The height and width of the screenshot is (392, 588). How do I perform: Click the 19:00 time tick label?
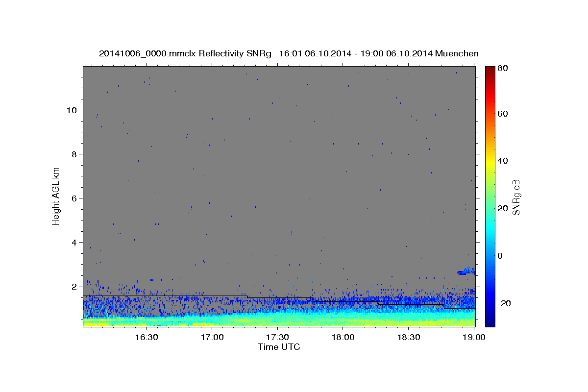pos(474,338)
